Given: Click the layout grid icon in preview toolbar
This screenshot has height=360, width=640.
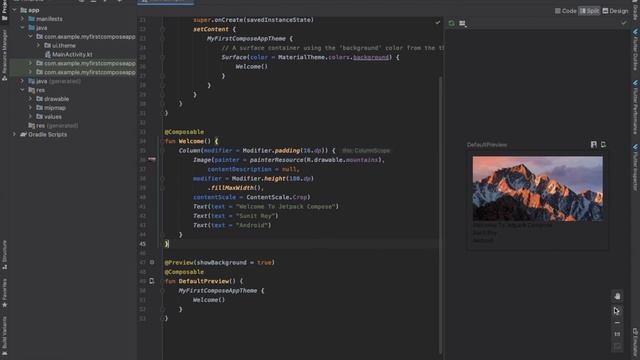Looking at the screenshot, I should point(462,24).
